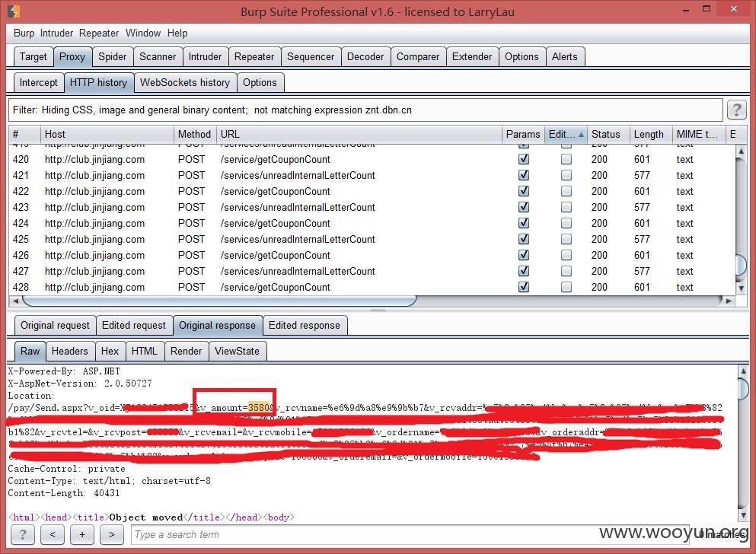Image resolution: width=756 pixels, height=554 pixels.
Task: Toggle Params checkbox for request 422
Action: point(524,191)
